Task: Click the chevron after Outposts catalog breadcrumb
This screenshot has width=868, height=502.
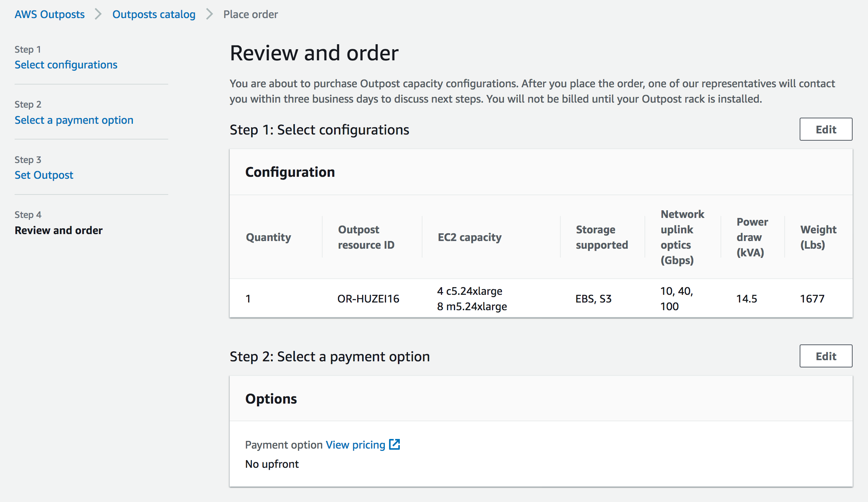Action: pyautogui.click(x=209, y=14)
